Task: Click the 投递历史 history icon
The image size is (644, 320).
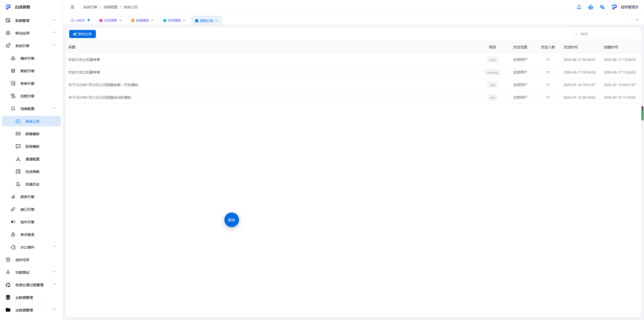Action: 18,184
